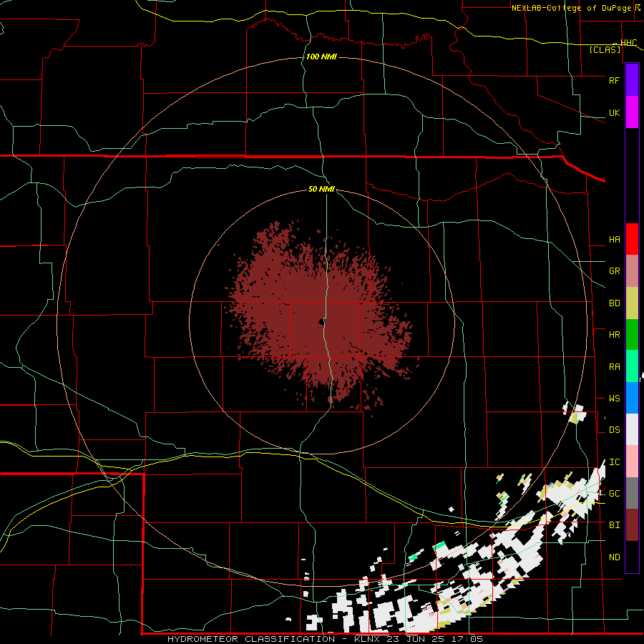
Task: Click the RF purple legend color swatch
Action: point(632,80)
